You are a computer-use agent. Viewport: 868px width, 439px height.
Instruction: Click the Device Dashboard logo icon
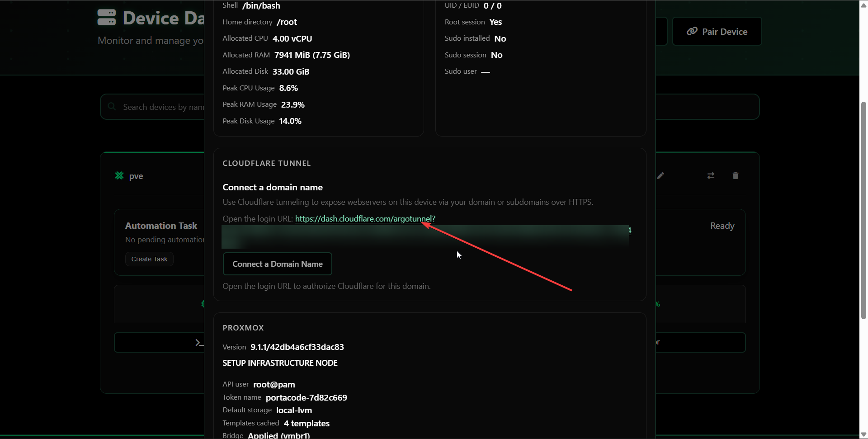[107, 17]
